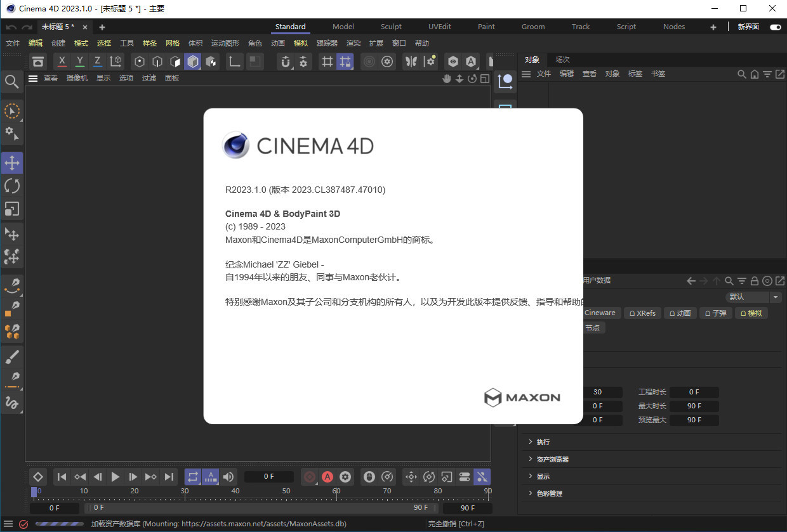787x532 pixels.
Task: Click the 子弹 attribute tab button
Action: coord(715,313)
